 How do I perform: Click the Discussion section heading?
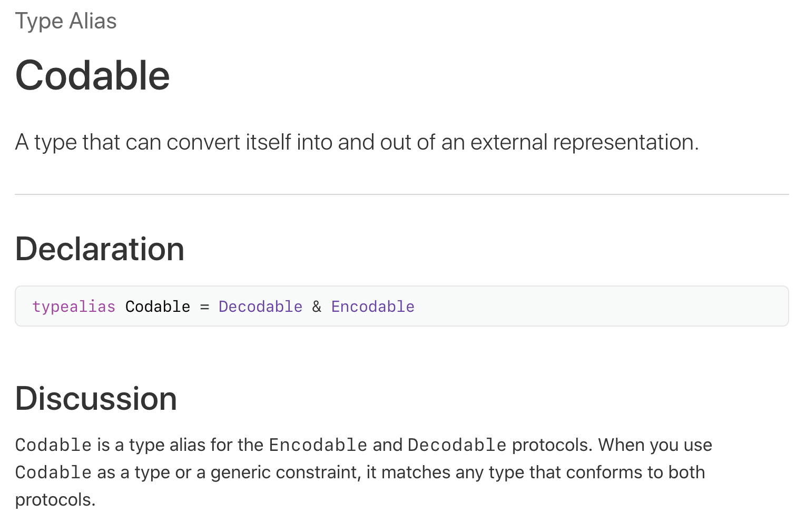click(96, 398)
